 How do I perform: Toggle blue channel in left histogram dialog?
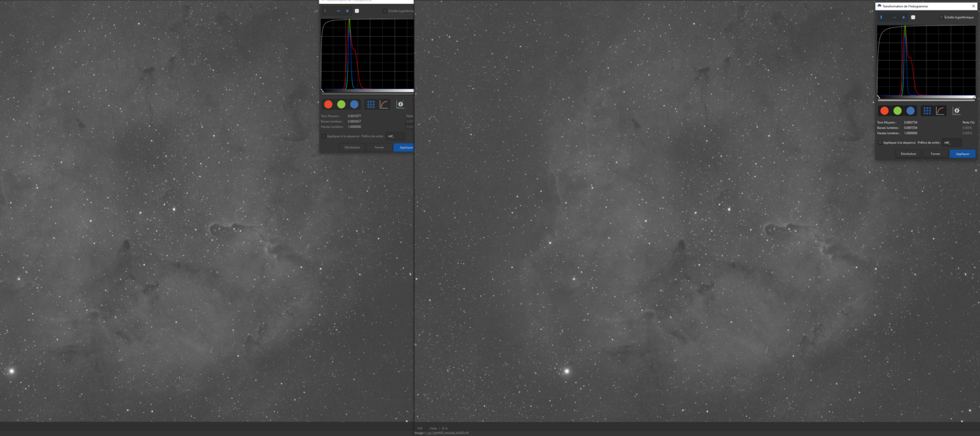coord(354,104)
